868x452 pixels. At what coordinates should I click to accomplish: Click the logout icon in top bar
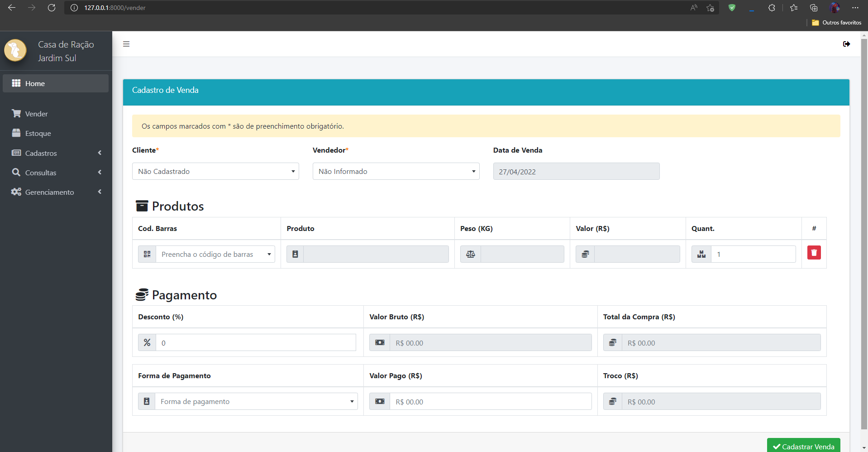point(846,44)
